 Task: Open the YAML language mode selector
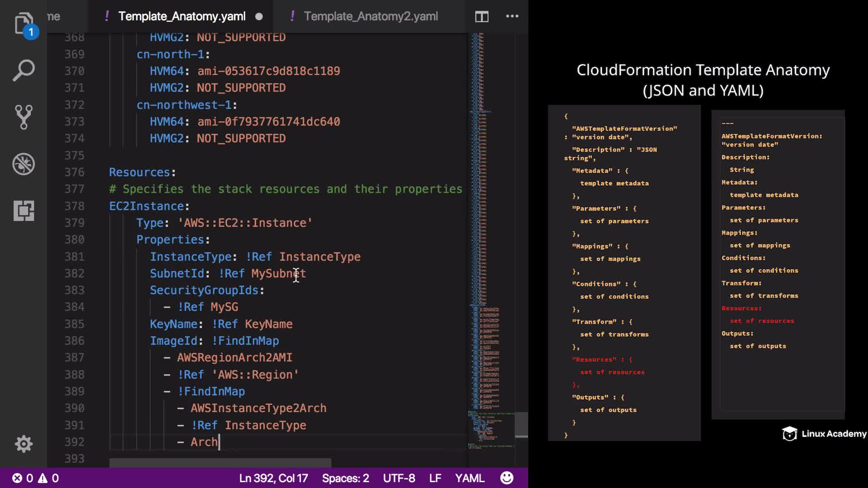469,478
